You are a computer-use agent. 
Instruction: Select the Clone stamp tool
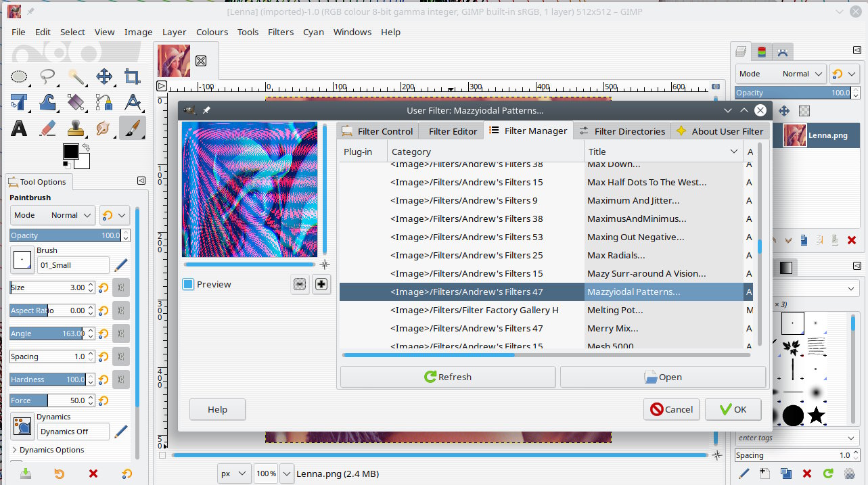76,128
